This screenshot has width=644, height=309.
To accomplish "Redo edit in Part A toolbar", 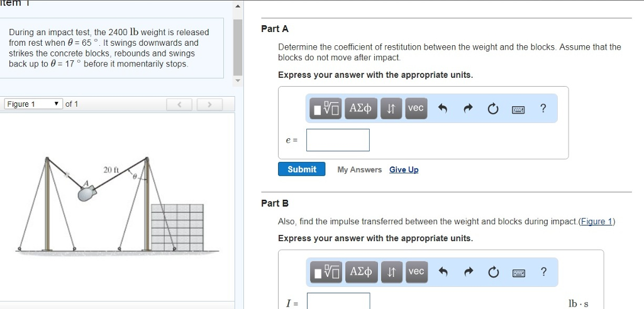I will [468, 108].
